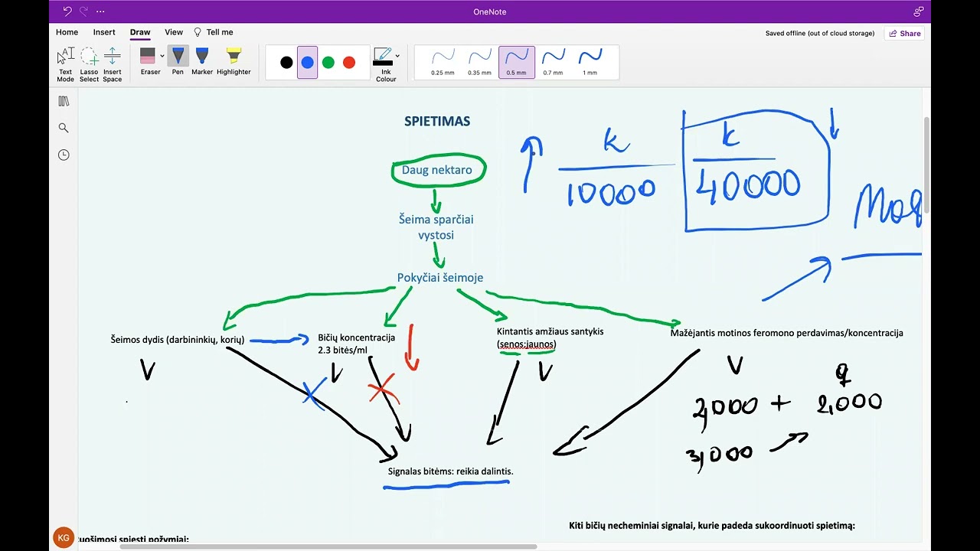The width and height of the screenshot is (980, 551).
Task: Open the search magnifier in sidebar
Action: tap(64, 128)
